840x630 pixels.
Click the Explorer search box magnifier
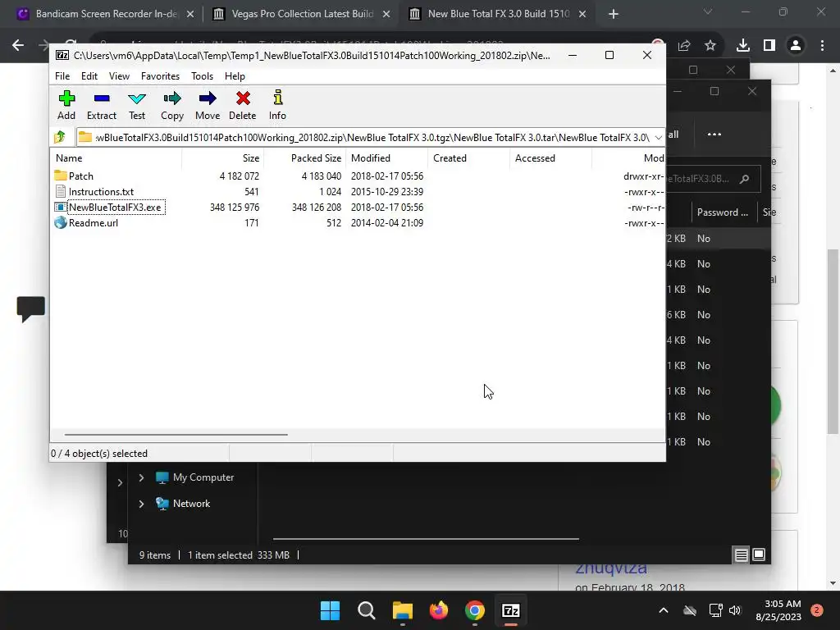click(744, 179)
